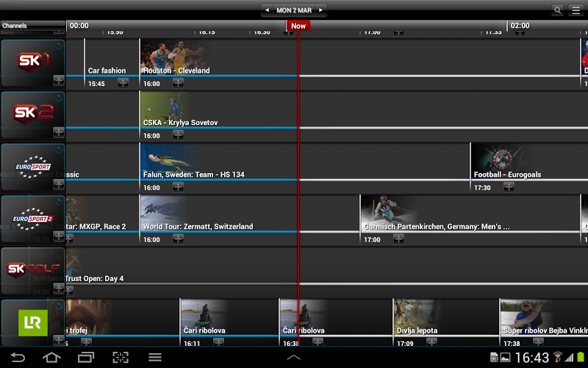Open date picker MON 2 MAR
The height and width of the screenshot is (368, 588).
(294, 10)
